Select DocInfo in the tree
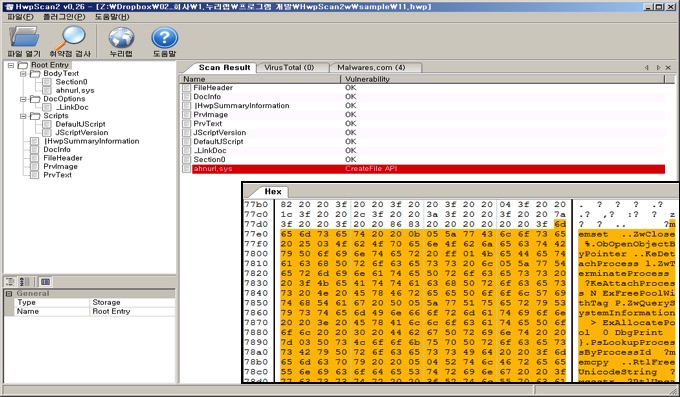Viewport: 680px width, 397px height. click(57, 150)
